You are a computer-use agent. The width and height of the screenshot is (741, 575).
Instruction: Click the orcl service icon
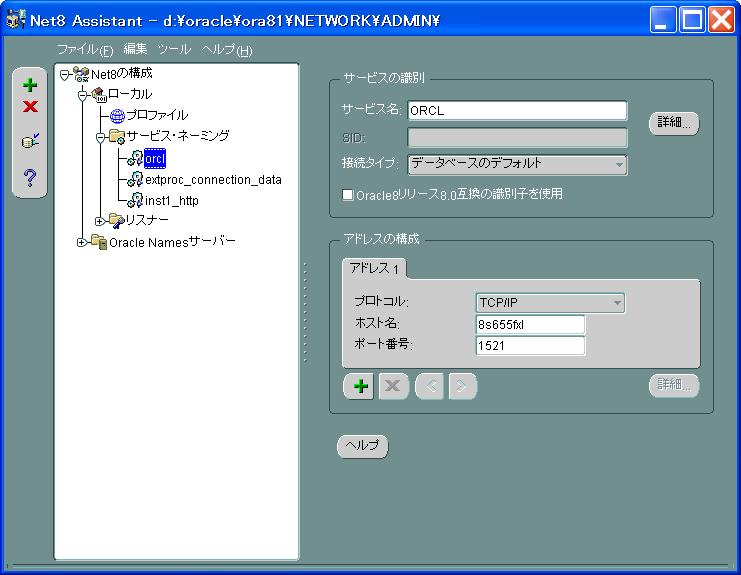tap(135, 159)
